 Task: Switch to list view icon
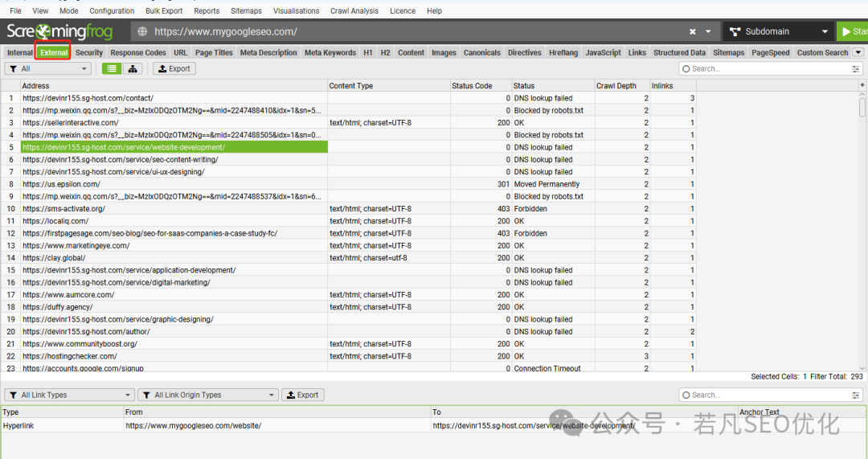(x=112, y=68)
